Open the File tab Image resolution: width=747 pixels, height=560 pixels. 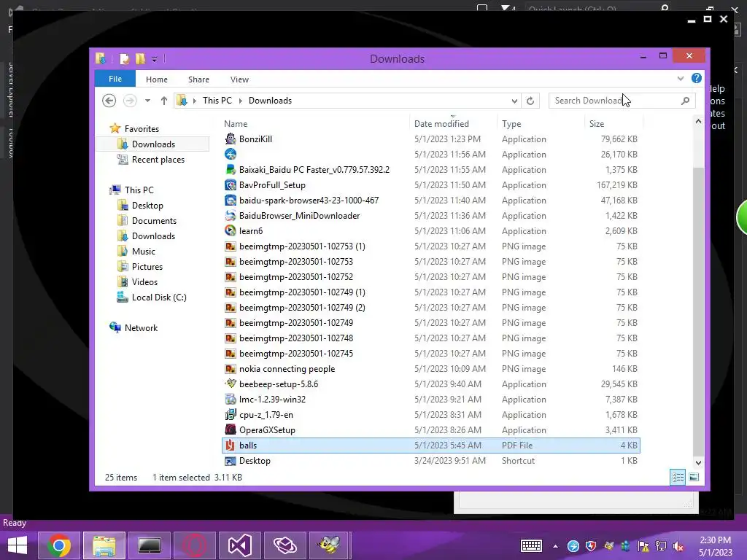[115, 79]
